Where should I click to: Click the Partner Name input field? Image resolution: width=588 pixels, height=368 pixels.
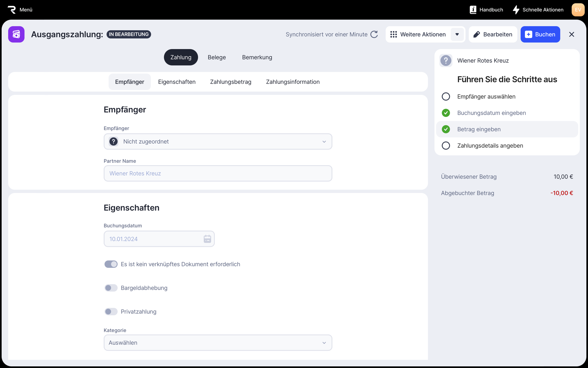tap(218, 173)
